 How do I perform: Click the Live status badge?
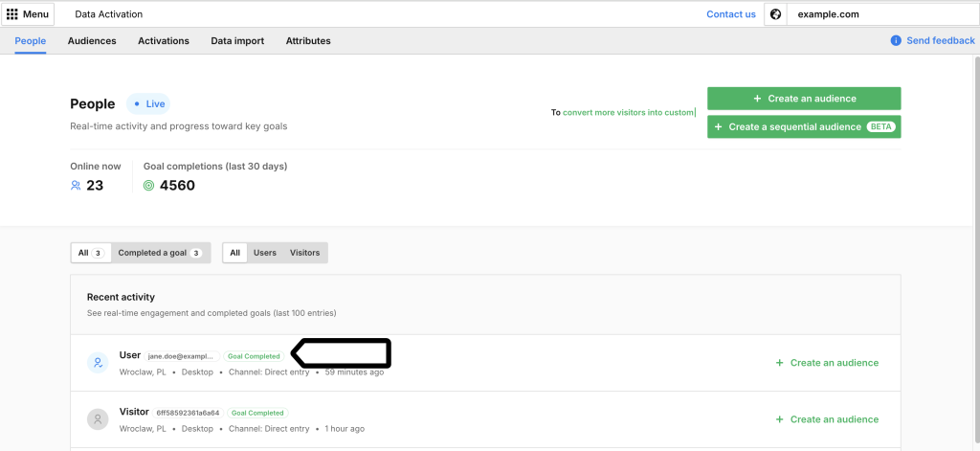point(148,104)
